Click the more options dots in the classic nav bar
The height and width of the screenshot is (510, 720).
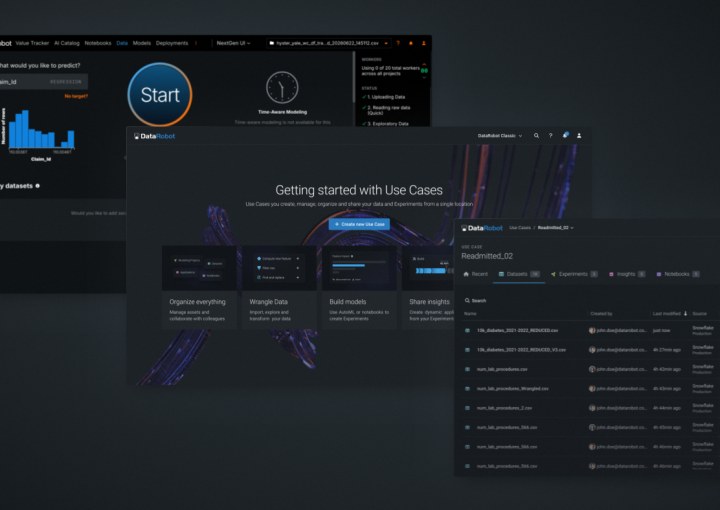click(x=196, y=43)
